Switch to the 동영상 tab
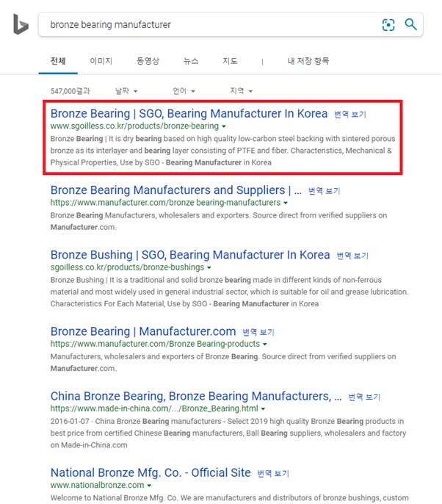This screenshot has width=442, height=504. pos(148,61)
